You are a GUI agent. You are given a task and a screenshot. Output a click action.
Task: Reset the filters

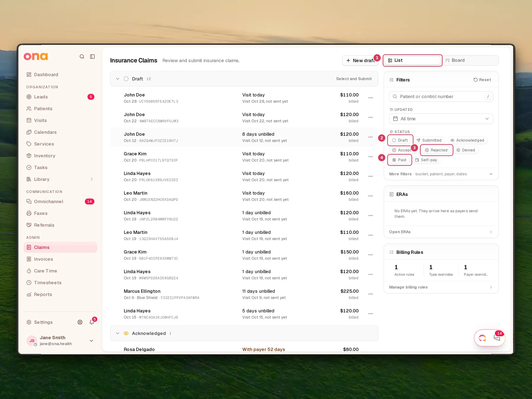(482, 80)
